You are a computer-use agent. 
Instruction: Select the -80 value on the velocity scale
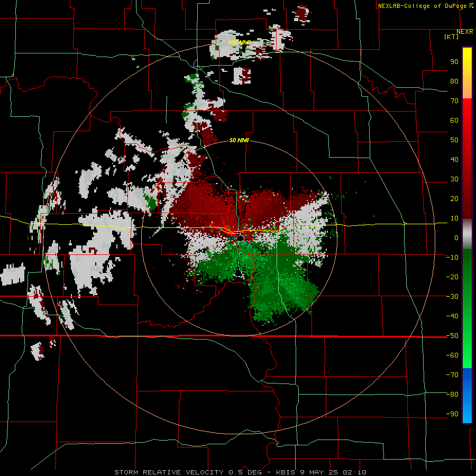pyautogui.click(x=452, y=395)
